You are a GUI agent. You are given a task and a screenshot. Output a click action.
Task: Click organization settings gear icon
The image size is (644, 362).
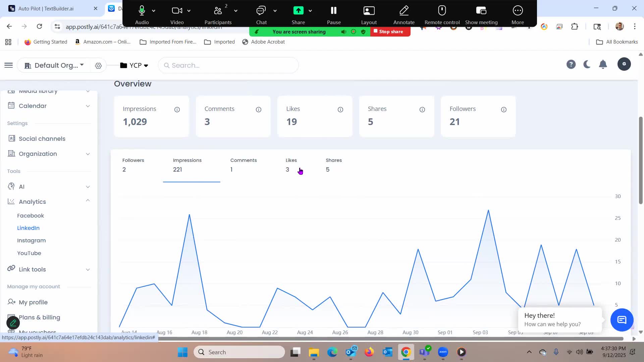point(98,66)
